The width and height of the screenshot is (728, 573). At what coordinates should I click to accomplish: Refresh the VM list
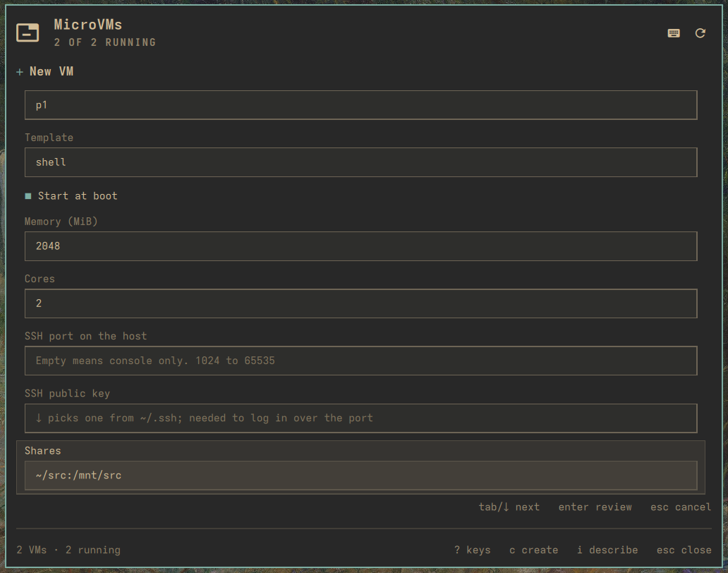pyautogui.click(x=700, y=33)
